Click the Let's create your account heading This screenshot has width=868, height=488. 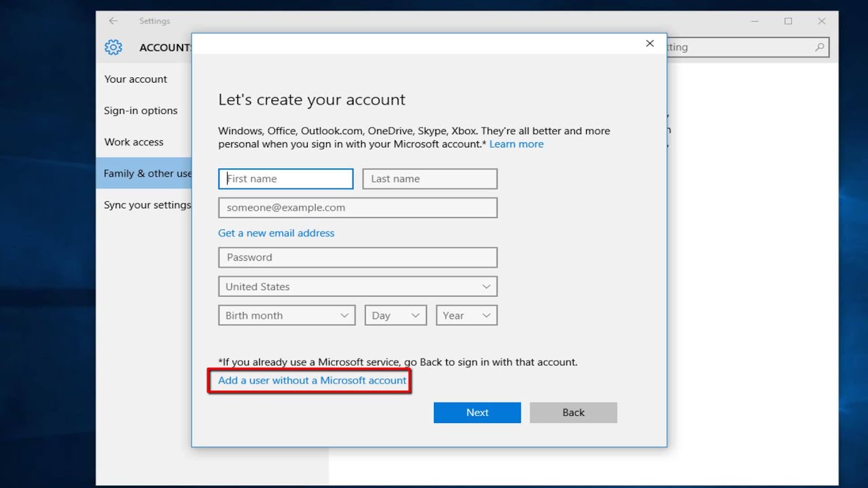point(312,100)
